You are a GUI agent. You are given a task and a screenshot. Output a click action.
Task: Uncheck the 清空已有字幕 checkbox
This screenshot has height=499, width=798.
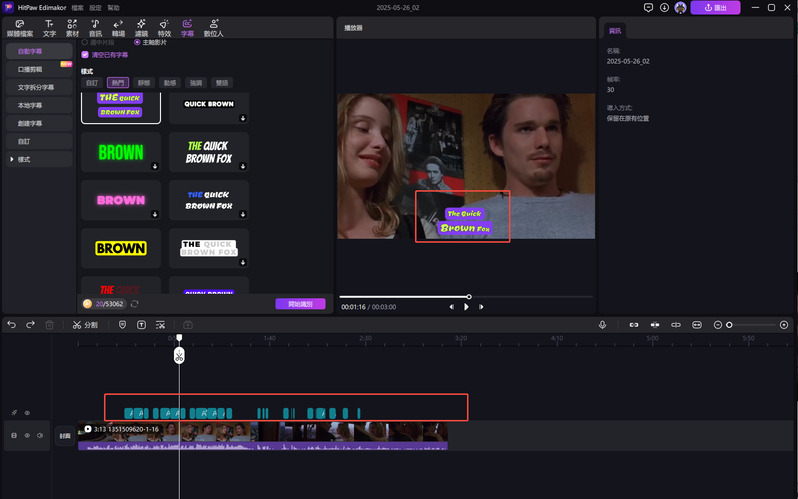tap(85, 55)
